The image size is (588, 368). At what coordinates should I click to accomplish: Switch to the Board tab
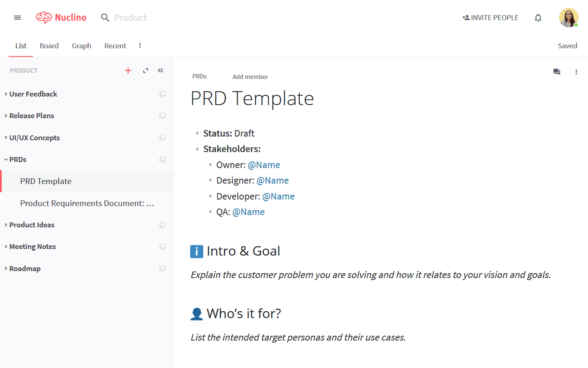49,45
